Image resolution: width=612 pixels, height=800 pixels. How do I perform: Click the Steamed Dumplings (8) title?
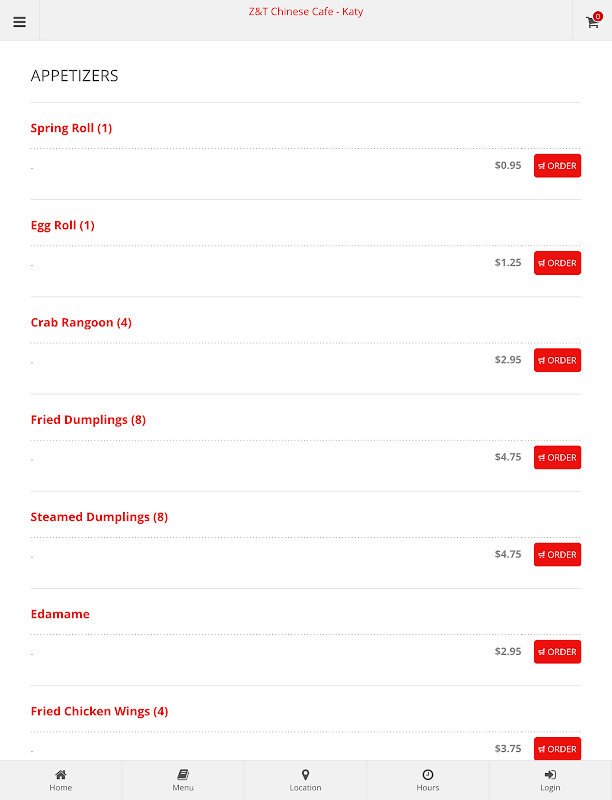(x=99, y=517)
